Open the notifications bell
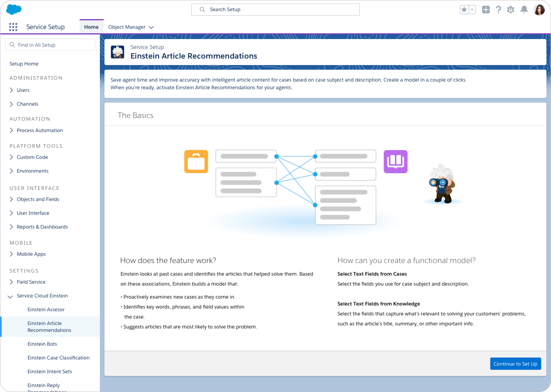 tap(524, 10)
